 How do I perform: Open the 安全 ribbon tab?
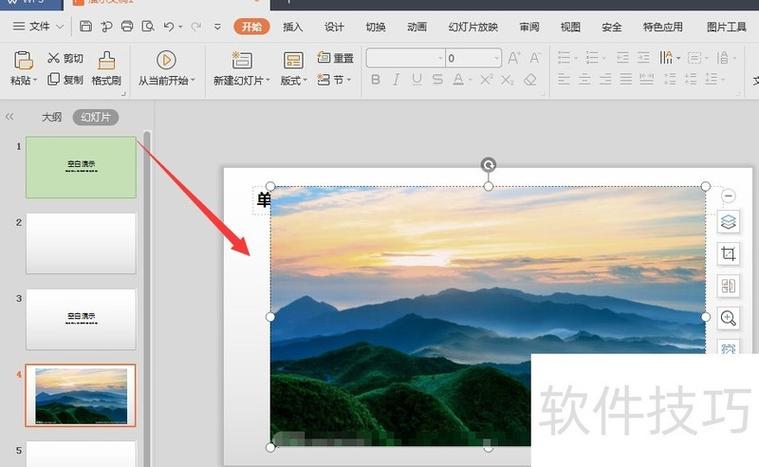611,27
